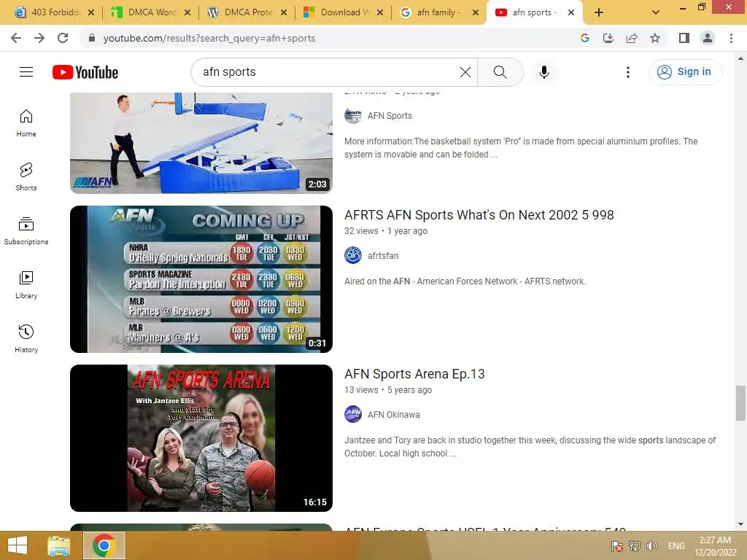Go back with the browser back arrow
The width and height of the screenshot is (747, 560).
16,38
